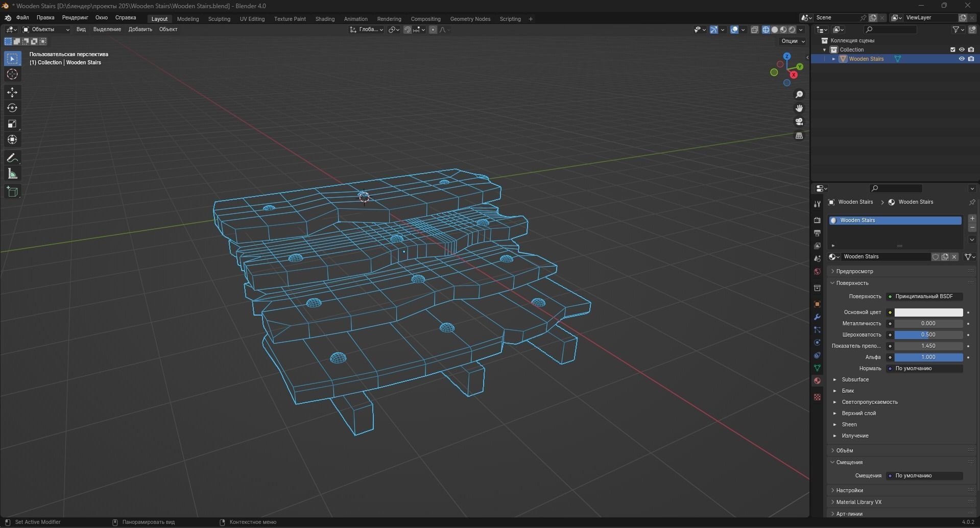Select the Measure tool

[x=12, y=174]
